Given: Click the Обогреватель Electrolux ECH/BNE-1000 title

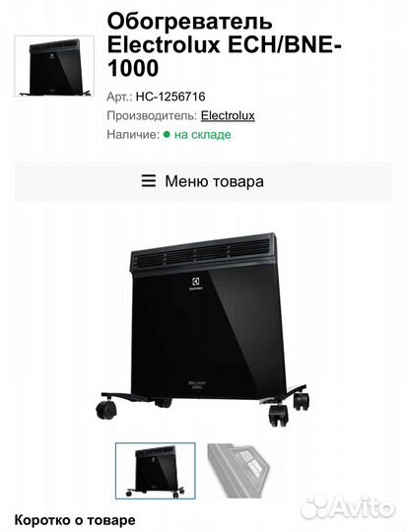Looking at the screenshot, I should pyautogui.click(x=225, y=44).
